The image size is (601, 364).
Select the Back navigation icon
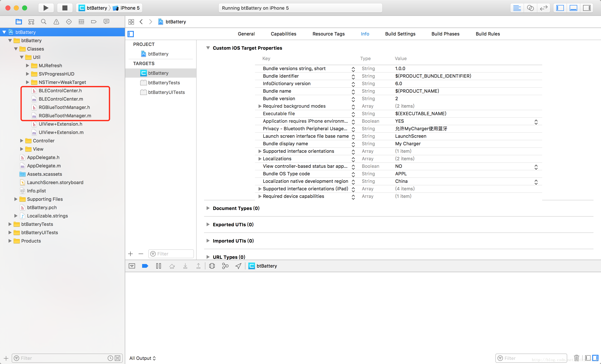[x=142, y=21]
